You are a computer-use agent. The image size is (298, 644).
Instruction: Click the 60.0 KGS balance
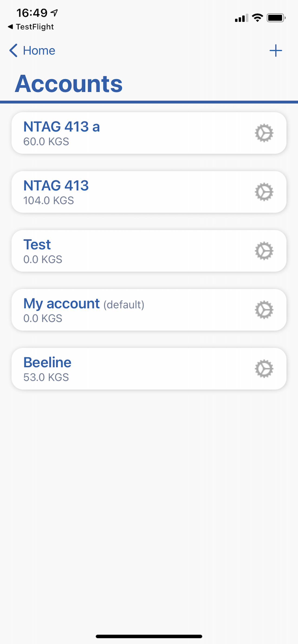[x=46, y=142]
